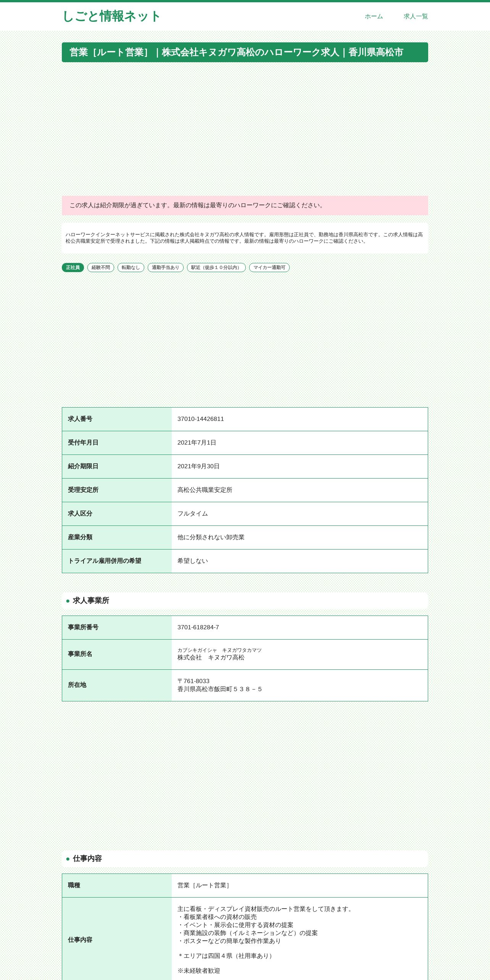Click the 希望しない value
Screen dimensions: 490x980
pos(193,561)
